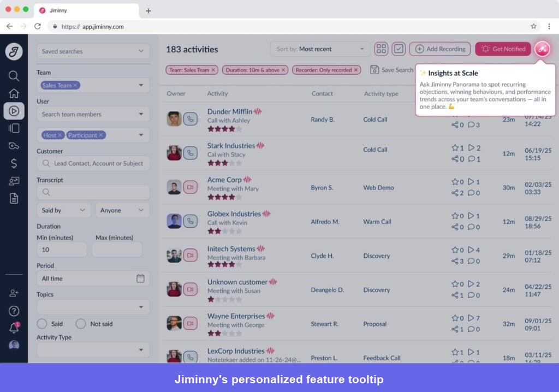This screenshot has height=392, width=559.
Task: Open the Said by dropdown
Action: point(64,210)
